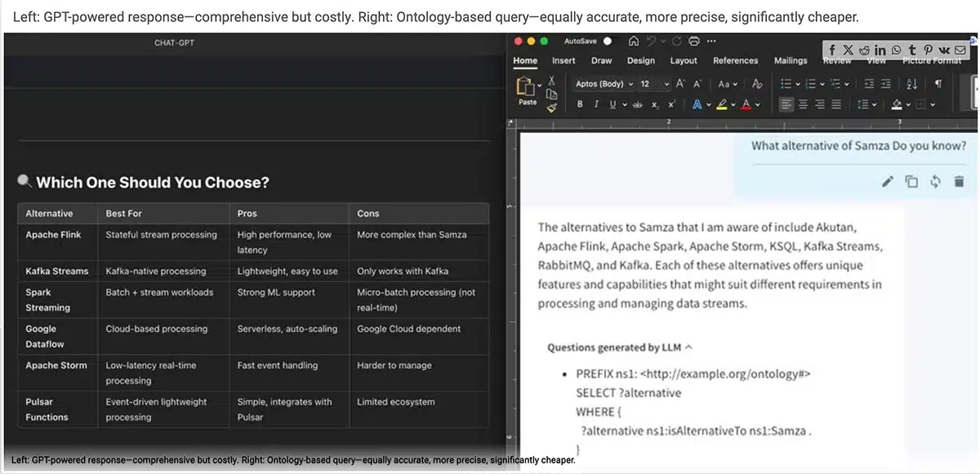Apply Strikethrough formatting in Word

[637, 104]
